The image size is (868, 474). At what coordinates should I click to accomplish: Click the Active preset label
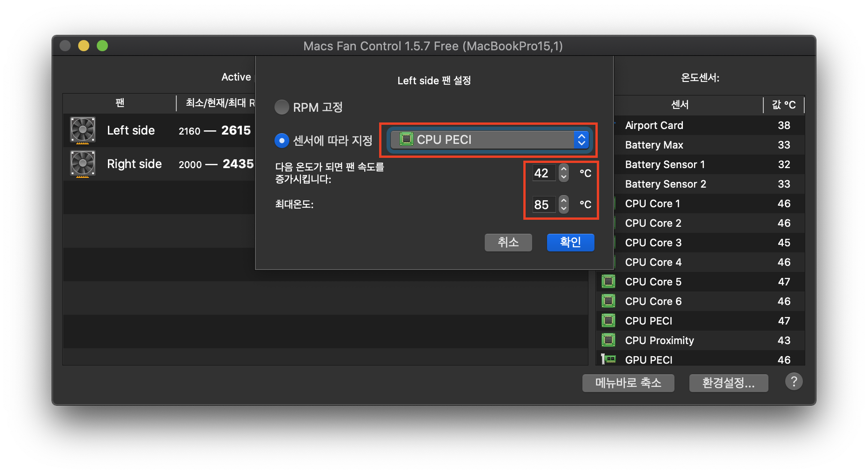(236, 77)
